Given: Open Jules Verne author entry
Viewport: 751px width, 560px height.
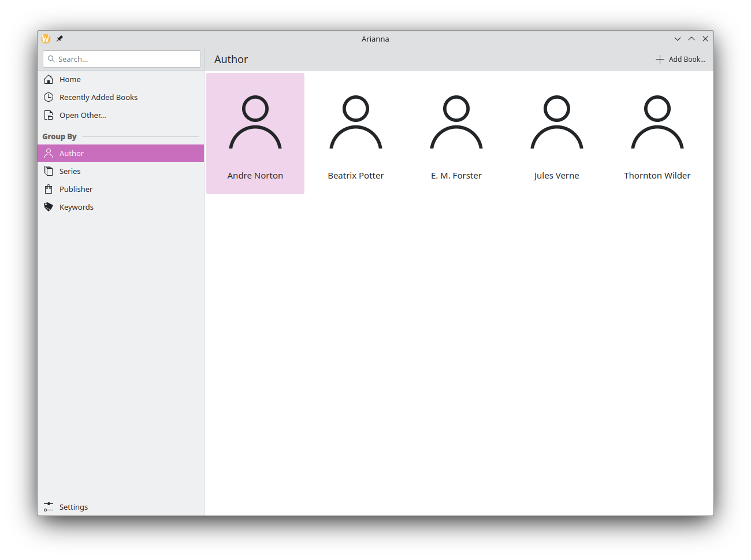Looking at the screenshot, I should click(557, 133).
